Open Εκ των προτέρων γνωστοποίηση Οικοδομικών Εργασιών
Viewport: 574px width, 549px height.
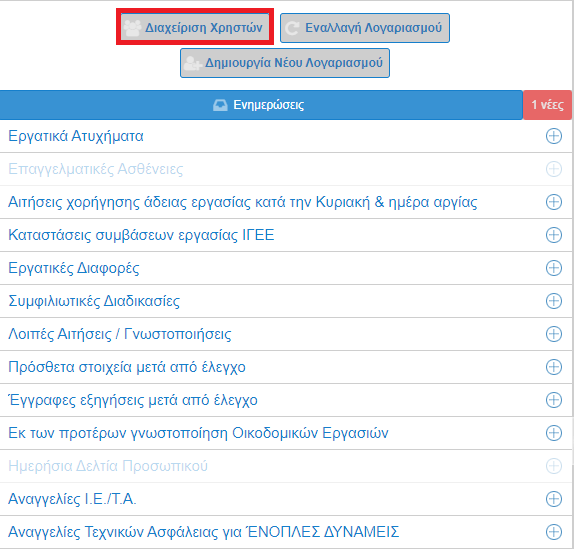point(286,433)
